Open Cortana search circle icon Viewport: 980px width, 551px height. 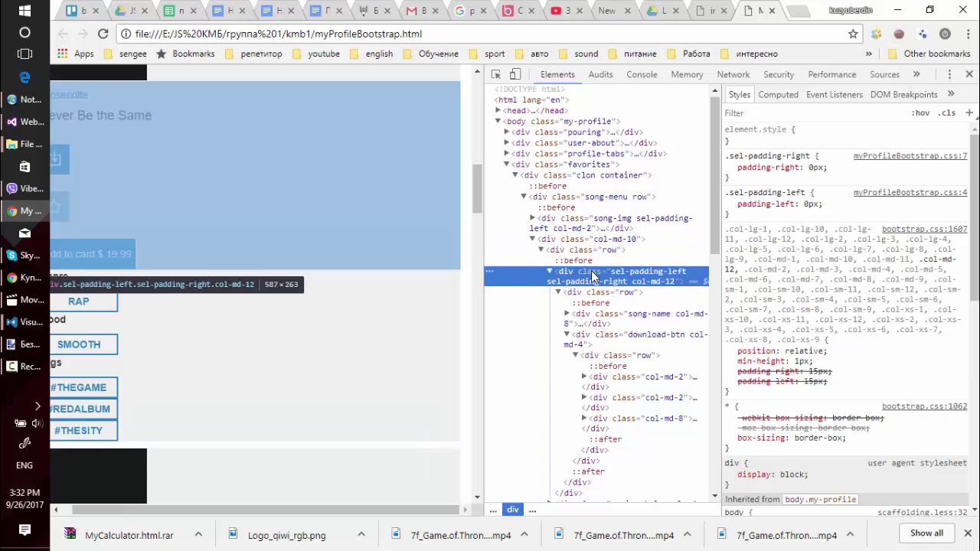click(x=24, y=33)
